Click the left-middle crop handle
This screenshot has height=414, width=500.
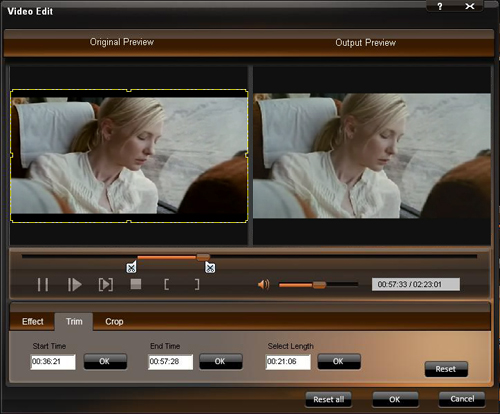coord(11,155)
